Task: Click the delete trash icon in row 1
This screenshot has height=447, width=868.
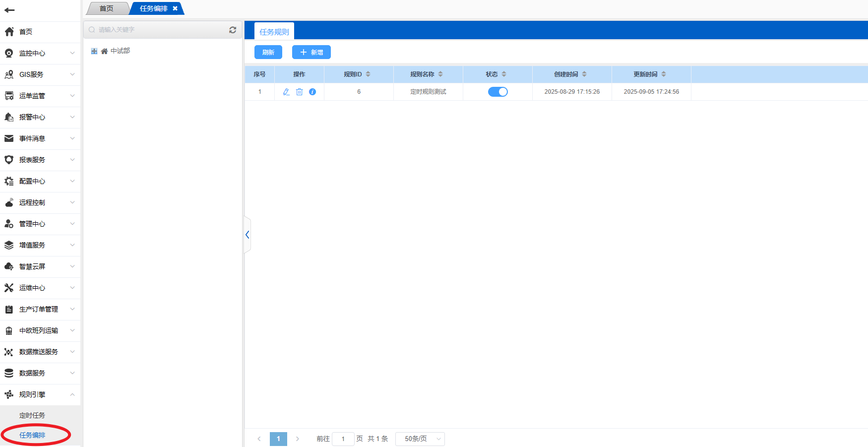Action: [300, 92]
